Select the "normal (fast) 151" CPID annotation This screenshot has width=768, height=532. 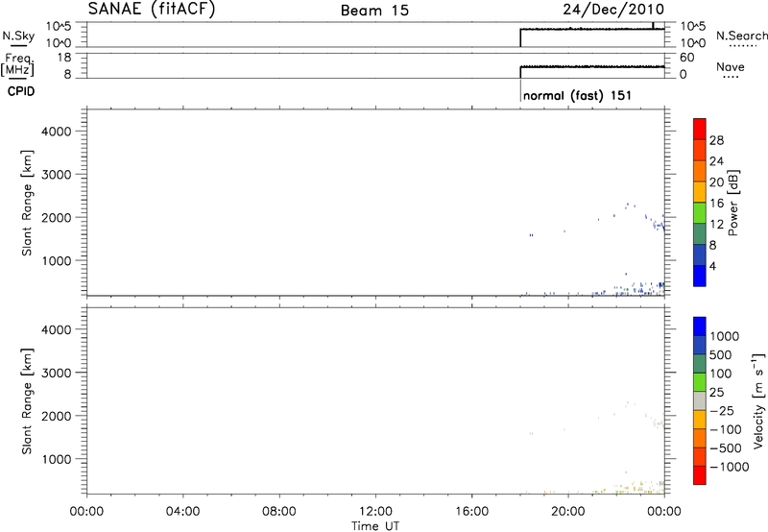pyautogui.click(x=577, y=95)
